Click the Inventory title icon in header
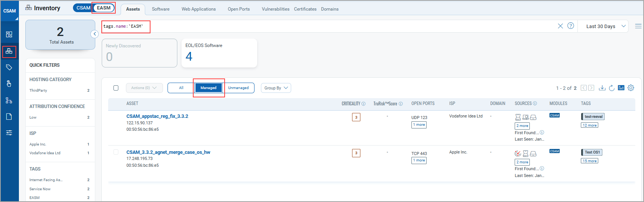 pyautogui.click(x=28, y=8)
